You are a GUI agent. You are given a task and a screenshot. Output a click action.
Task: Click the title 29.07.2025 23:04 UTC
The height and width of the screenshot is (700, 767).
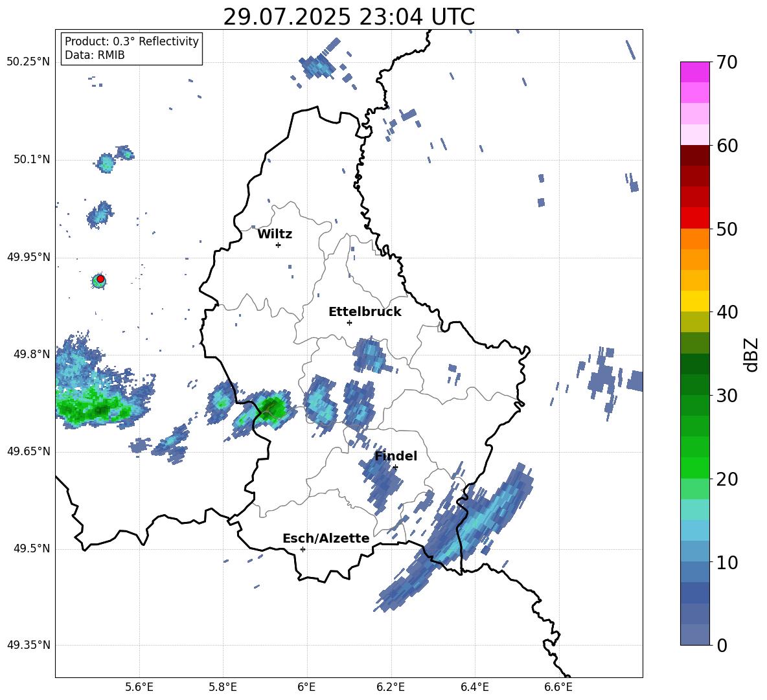coord(349,17)
